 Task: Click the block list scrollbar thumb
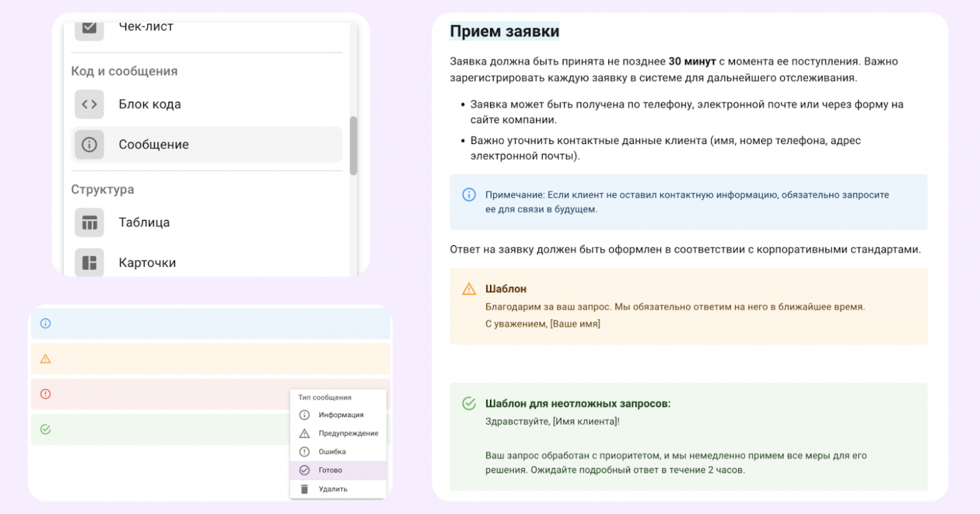pyautogui.click(x=353, y=146)
